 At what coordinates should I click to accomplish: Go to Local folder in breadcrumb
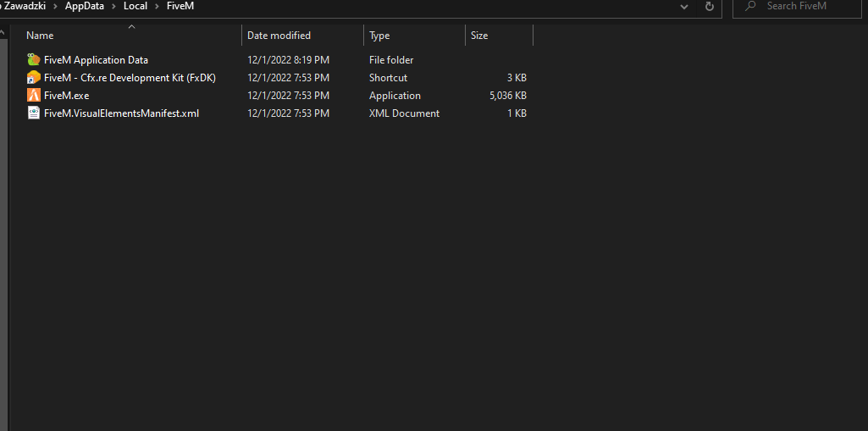click(135, 7)
